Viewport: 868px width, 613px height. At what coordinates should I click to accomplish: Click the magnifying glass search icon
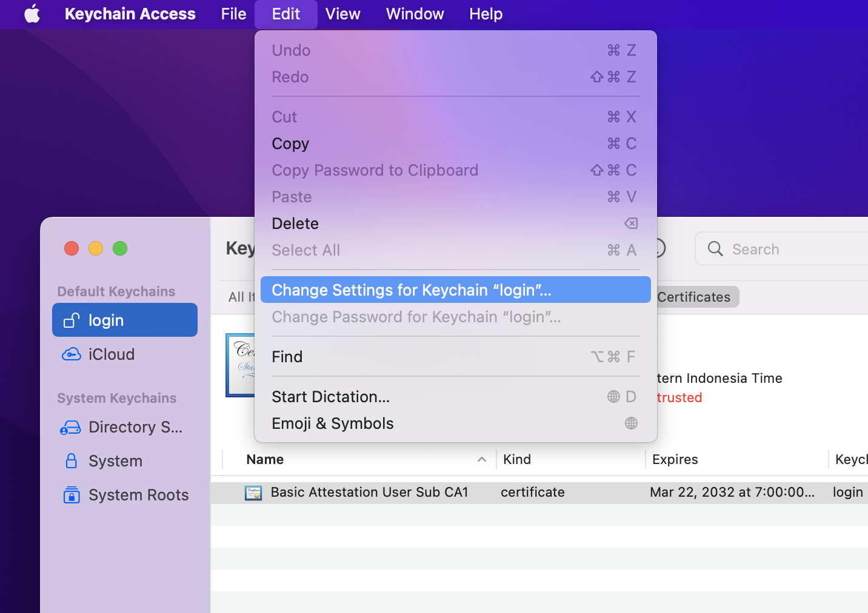pyautogui.click(x=715, y=249)
